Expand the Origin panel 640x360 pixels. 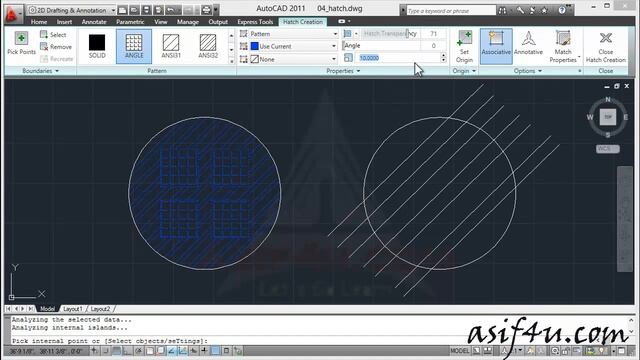464,71
